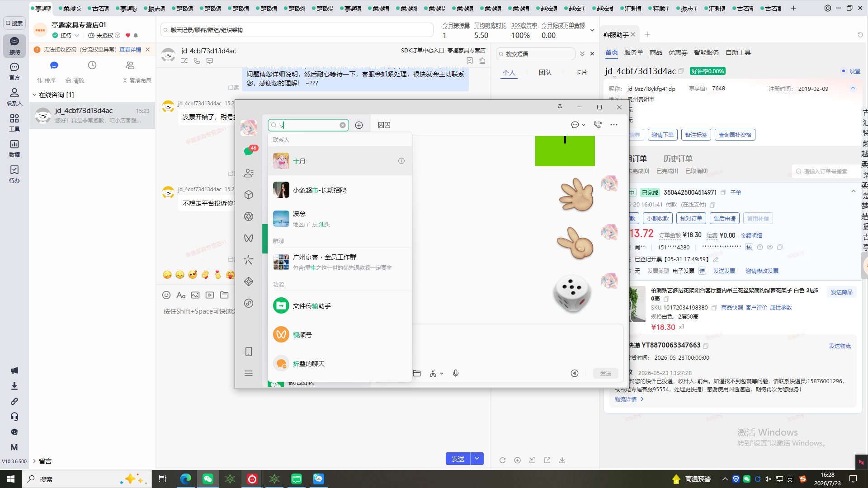Toggle the bell notification icon near 未授权
The image size is (868, 488).
click(136, 35)
